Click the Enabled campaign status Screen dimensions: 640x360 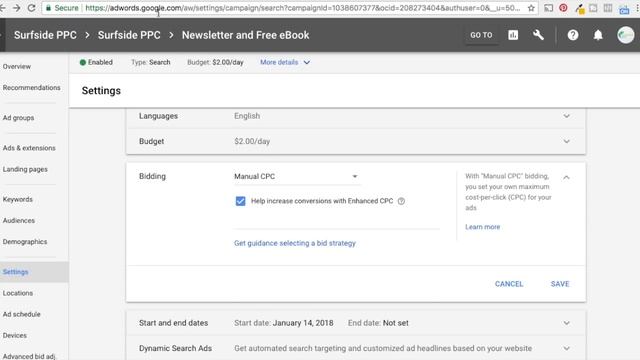coord(96,62)
